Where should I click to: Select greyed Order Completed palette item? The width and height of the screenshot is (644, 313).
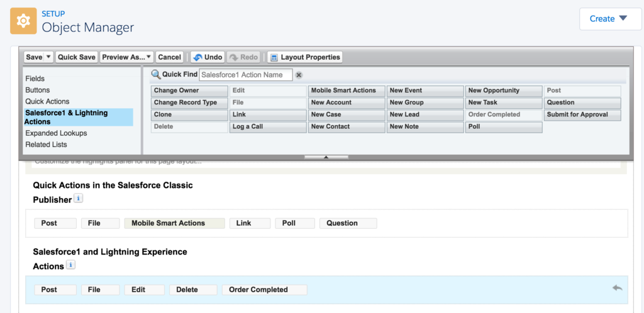tap(504, 114)
